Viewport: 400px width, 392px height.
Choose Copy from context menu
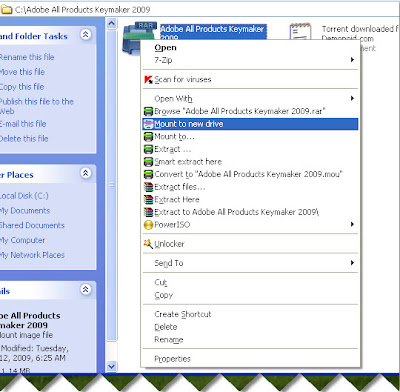[250, 295]
